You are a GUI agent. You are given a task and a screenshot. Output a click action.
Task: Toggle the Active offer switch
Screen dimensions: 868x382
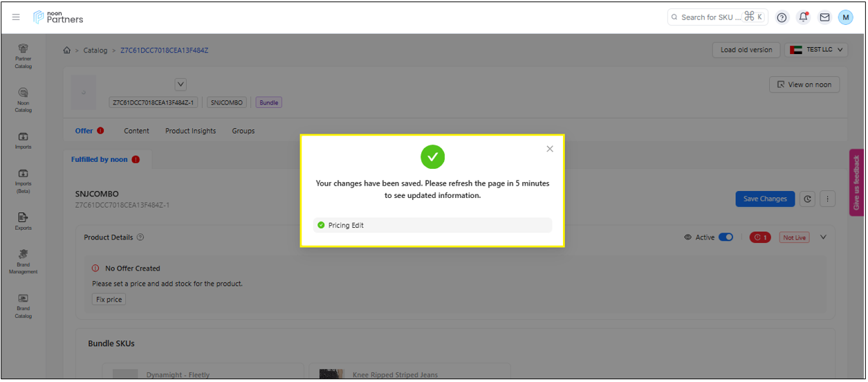[726, 237]
